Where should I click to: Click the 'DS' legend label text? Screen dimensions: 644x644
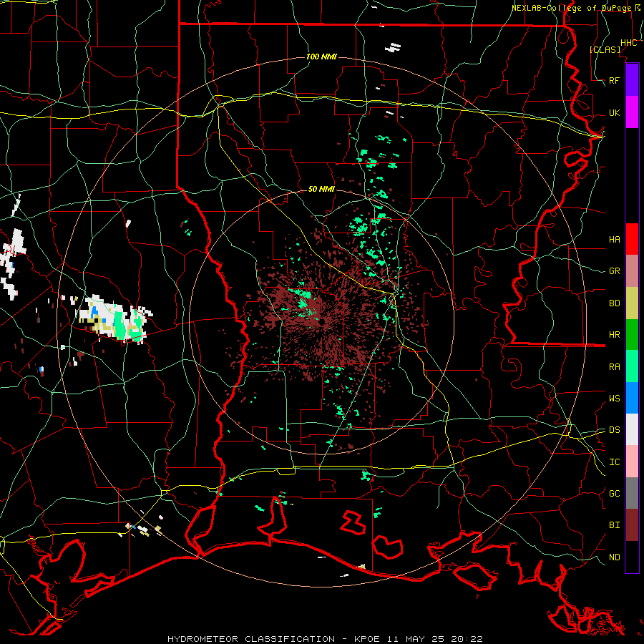(x=614, y=429)
